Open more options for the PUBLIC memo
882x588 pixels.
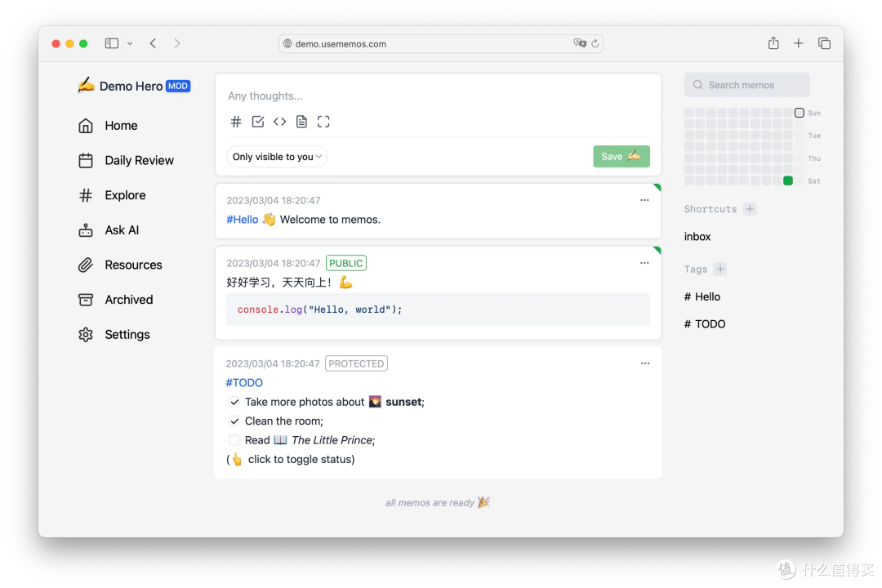[644, 263]
